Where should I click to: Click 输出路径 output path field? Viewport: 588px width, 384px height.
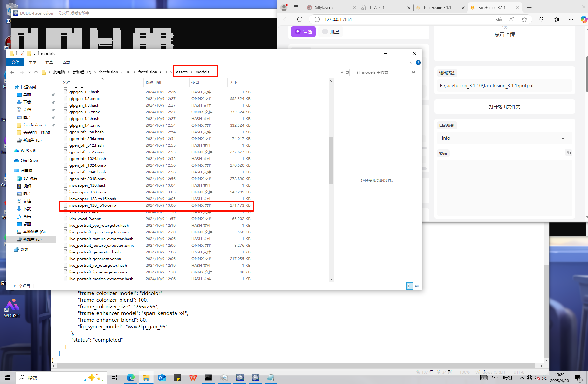coord(504,86)
